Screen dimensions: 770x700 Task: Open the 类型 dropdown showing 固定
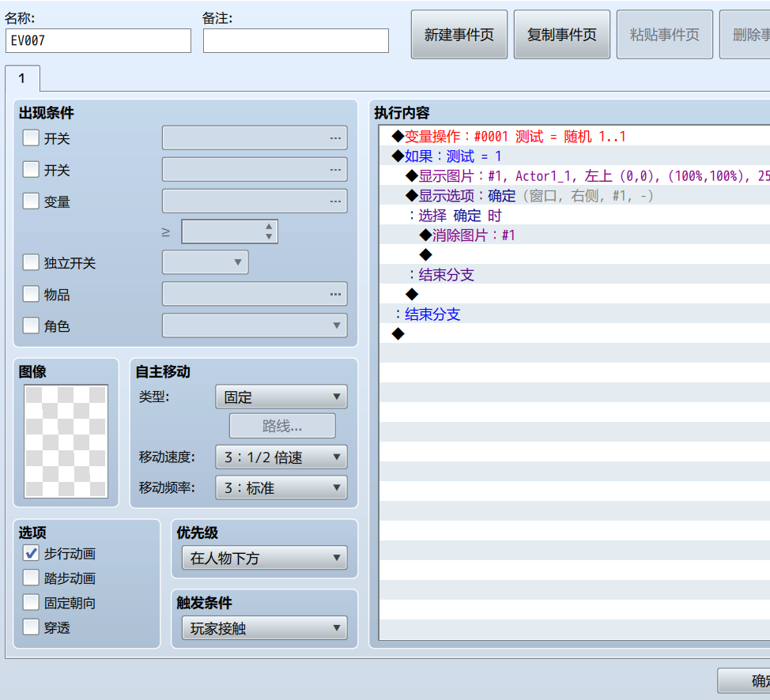click(281, 397)
